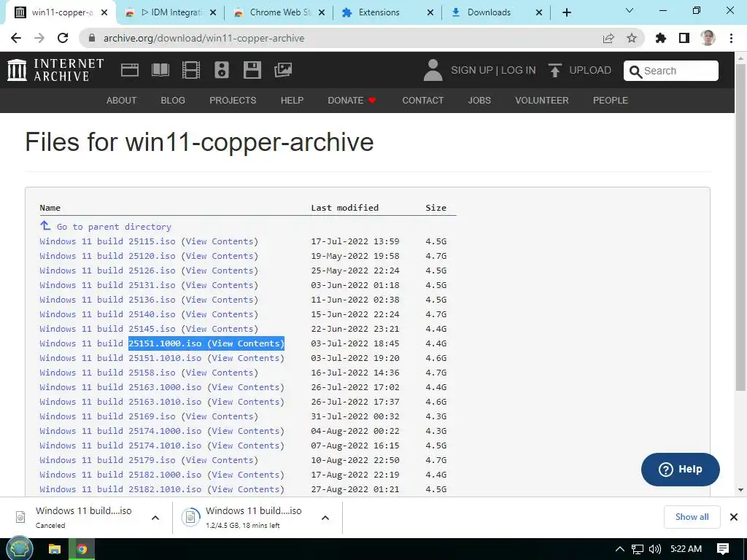The width and height of the screenshot is (747, 560).
Task: View Contents of build 25120.iso
Action: (220, 256)
